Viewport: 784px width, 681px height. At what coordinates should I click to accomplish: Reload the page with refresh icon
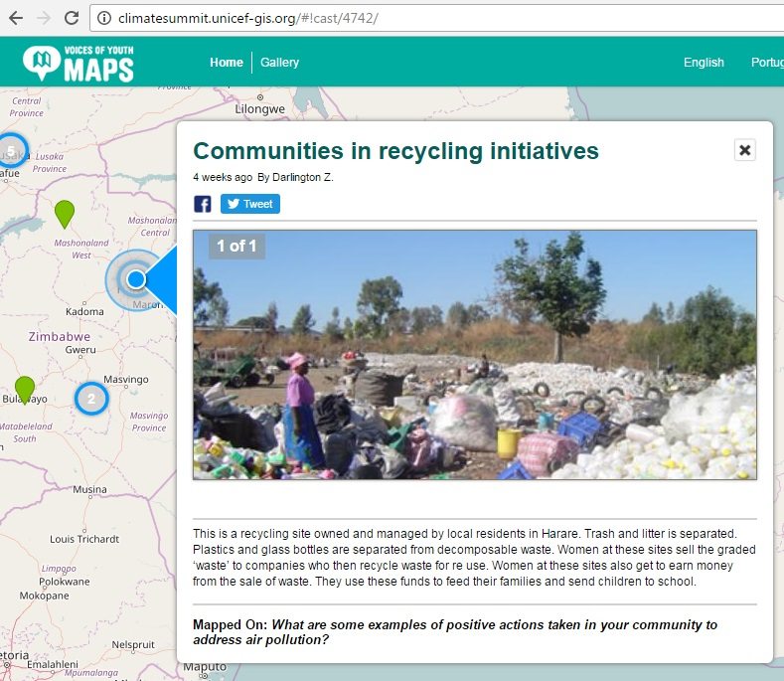[72, 18]
